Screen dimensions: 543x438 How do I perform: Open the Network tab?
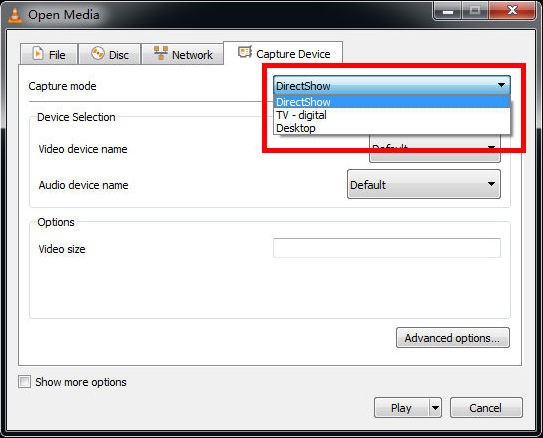tap(183, 54)
